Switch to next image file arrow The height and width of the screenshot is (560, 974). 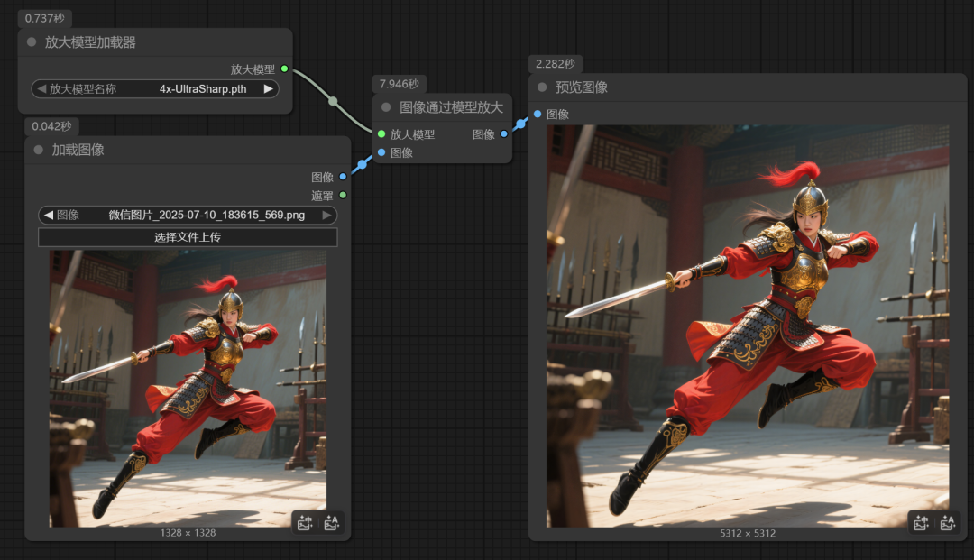point(326,215)
